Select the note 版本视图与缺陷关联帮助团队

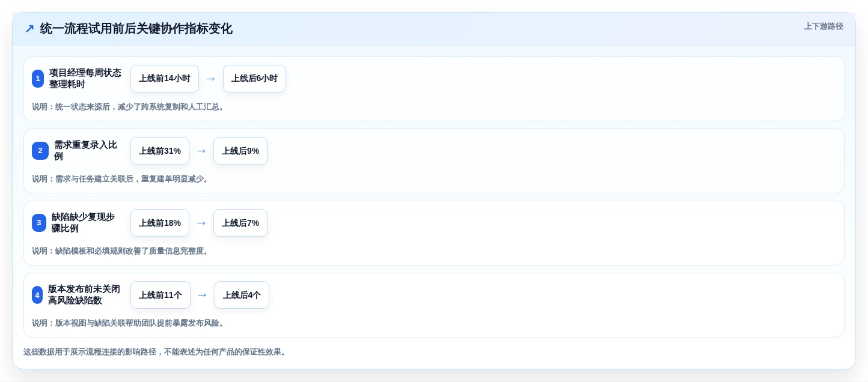click(129, 323)
